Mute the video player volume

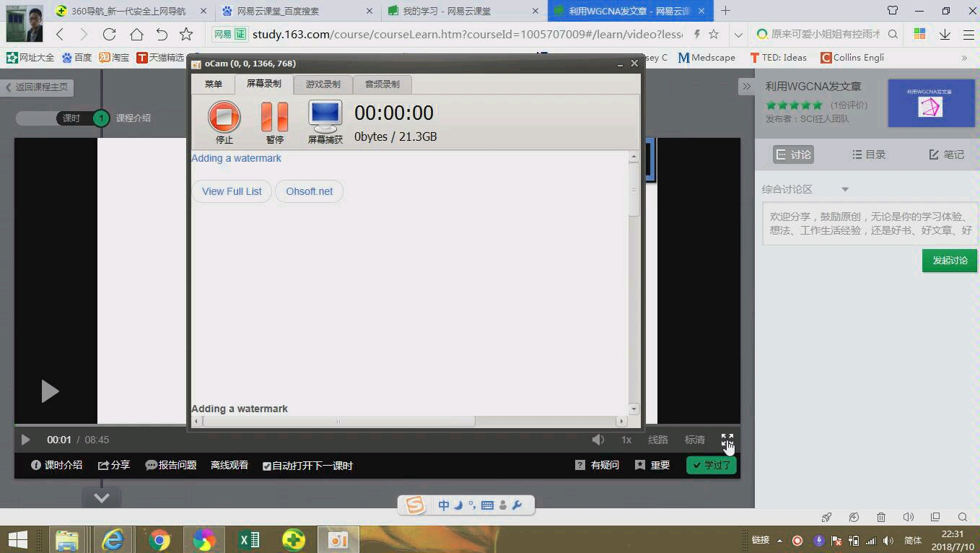[598, 440]
